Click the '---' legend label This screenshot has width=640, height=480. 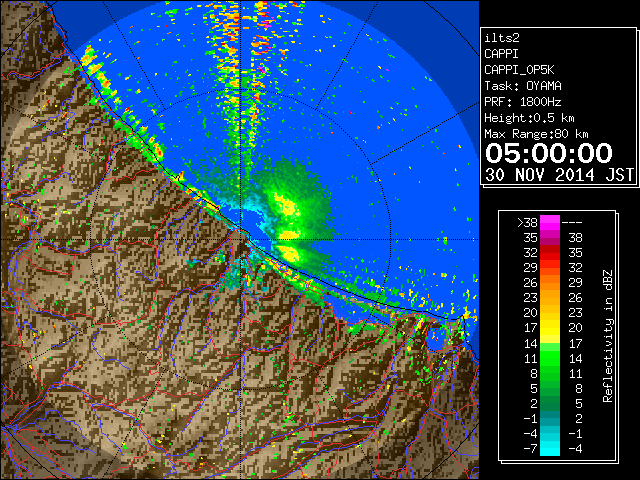(x=572, y=223)
